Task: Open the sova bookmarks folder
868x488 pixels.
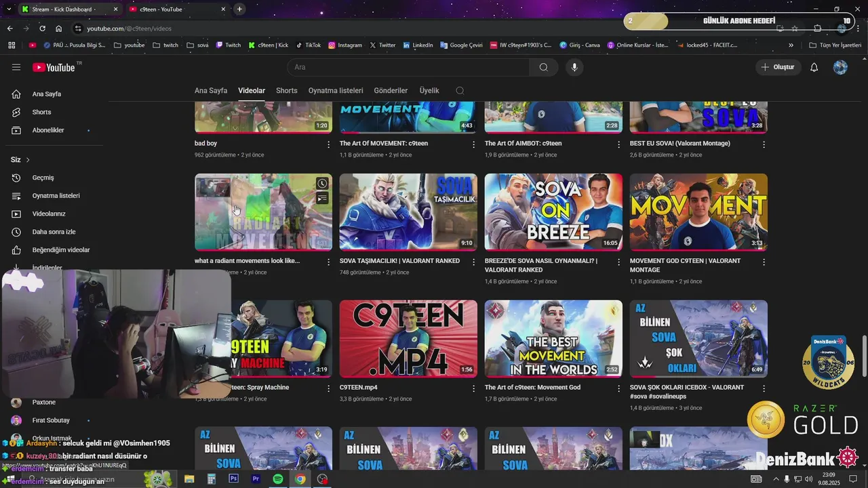Action: 197,45
